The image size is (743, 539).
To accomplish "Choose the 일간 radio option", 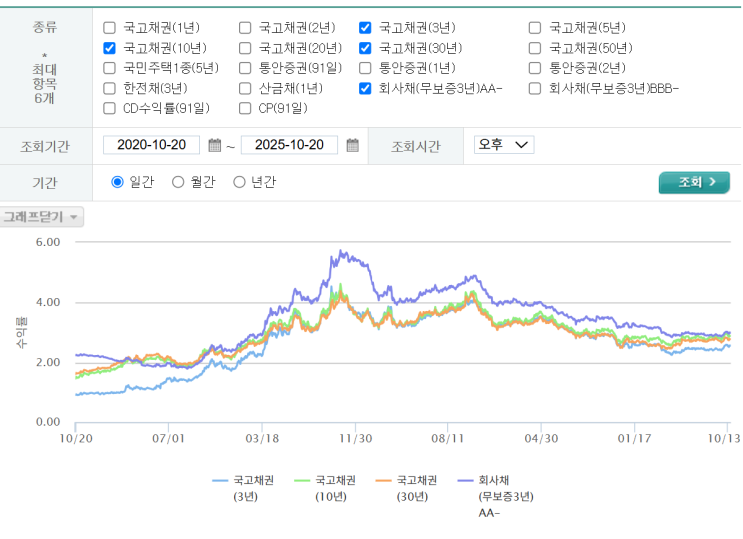I will tap(117, 182).
